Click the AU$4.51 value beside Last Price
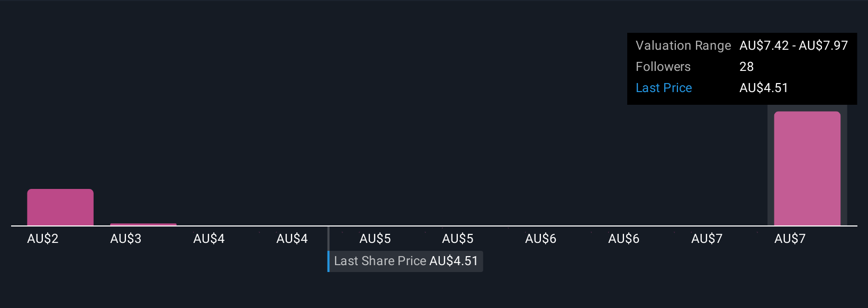The image size is (868, 308). pyautogui.click(x=764, y=88)
